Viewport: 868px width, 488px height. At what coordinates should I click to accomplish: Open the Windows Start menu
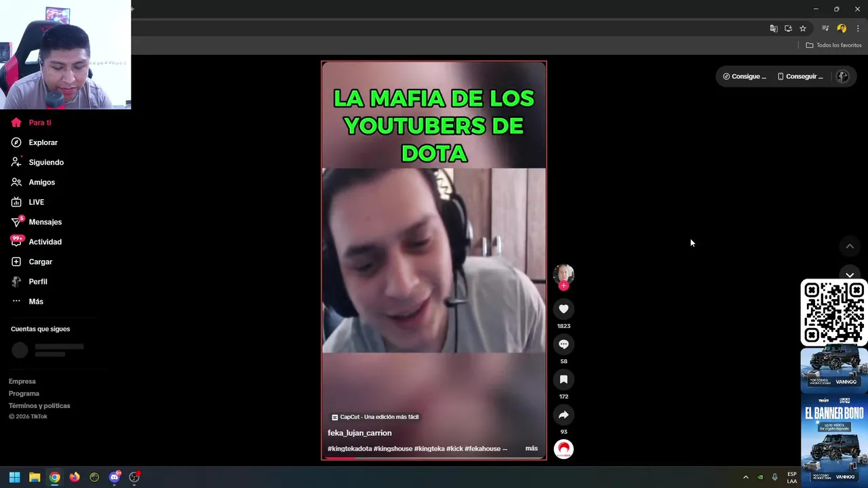click(14, 477)
